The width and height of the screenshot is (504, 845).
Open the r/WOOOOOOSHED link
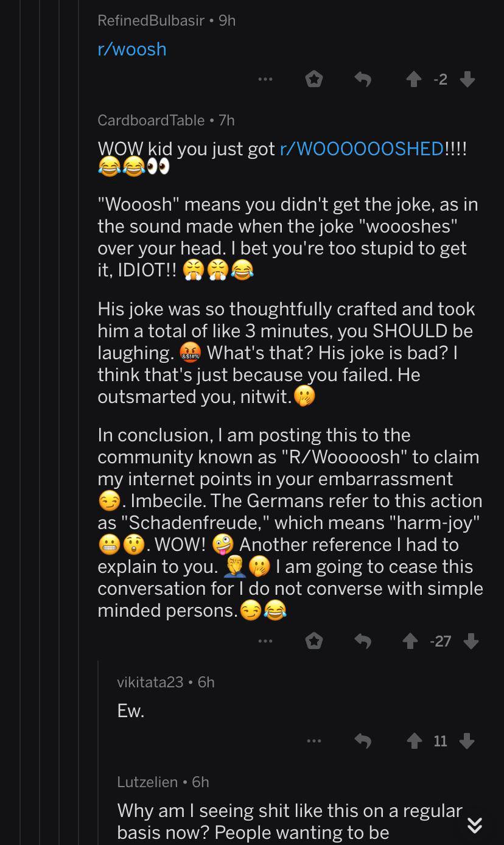coord(362,149)
